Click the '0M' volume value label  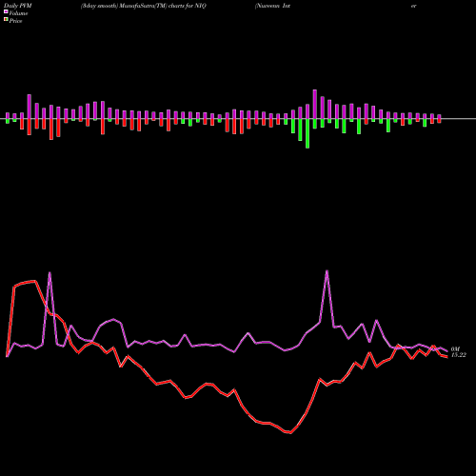coord(455,349)
